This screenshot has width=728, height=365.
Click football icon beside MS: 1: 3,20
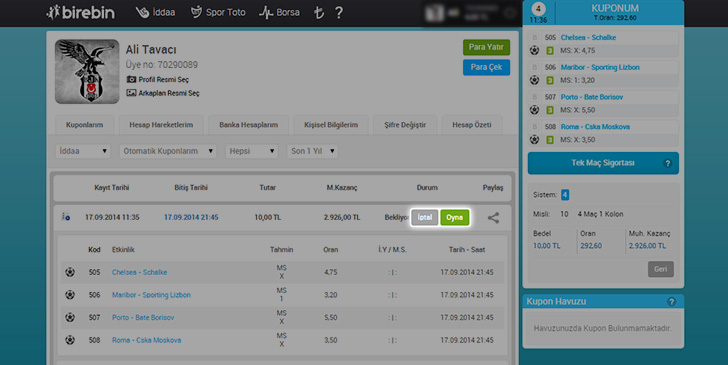pos(534,80)
